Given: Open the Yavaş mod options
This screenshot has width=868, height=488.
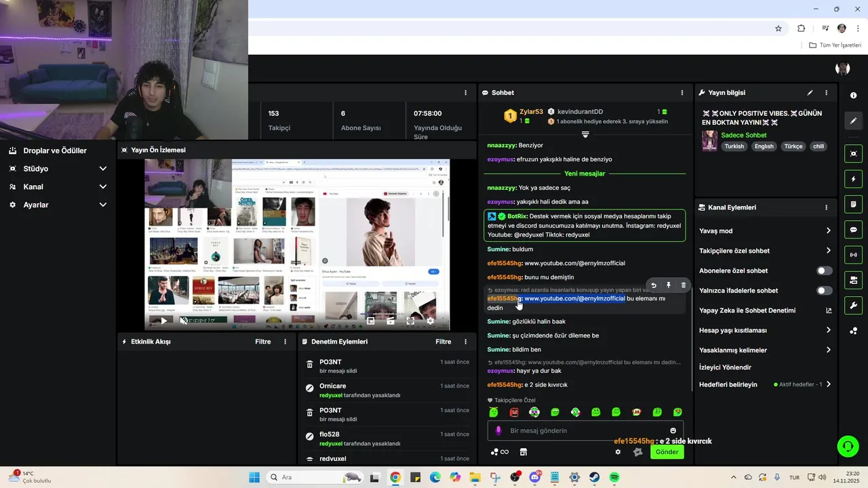Looking at the screenshot, I should point(765,231).
